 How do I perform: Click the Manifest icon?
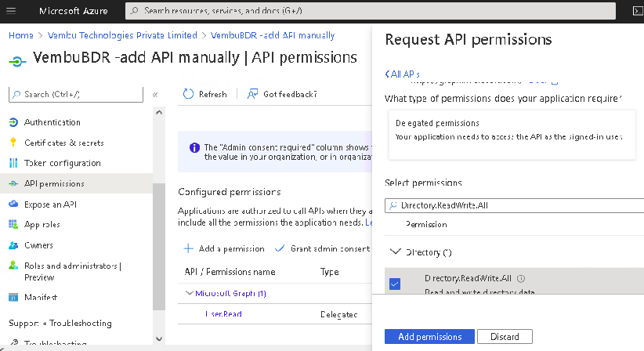click(13, 297)
